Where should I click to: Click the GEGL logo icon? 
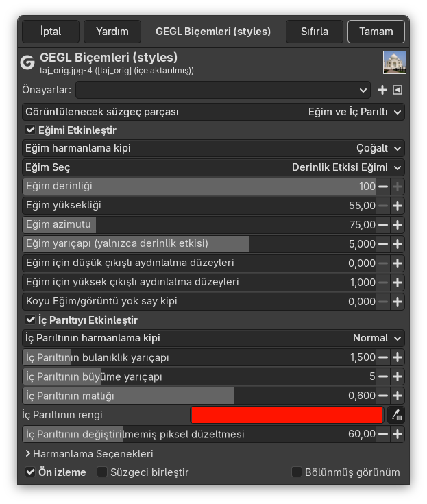27,62
